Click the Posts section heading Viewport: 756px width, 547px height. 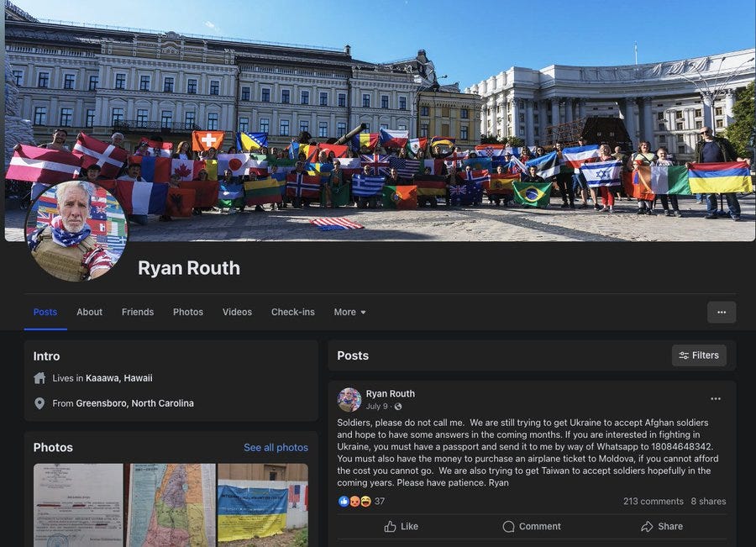click(353, 355)
